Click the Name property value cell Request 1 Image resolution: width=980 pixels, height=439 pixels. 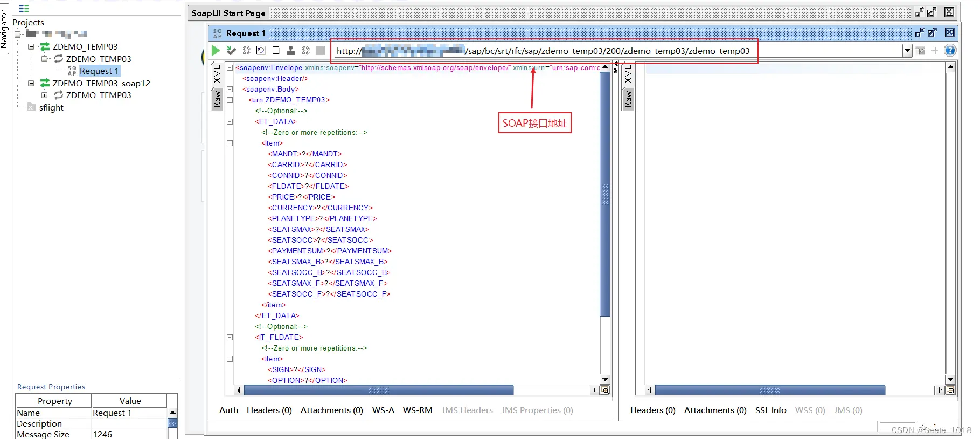coord(129,413)
